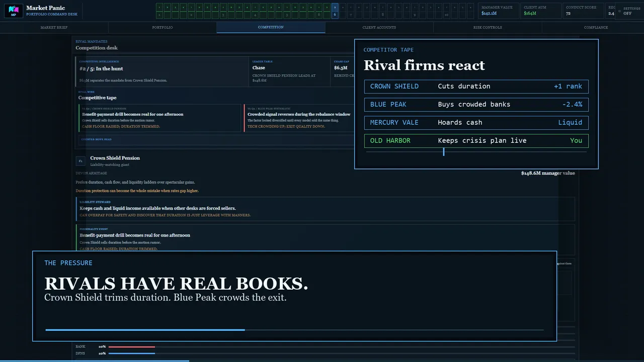This screenshot has width=644, height=362.
Task: Switch to the Portfolio tab
Action: [163, 28]
